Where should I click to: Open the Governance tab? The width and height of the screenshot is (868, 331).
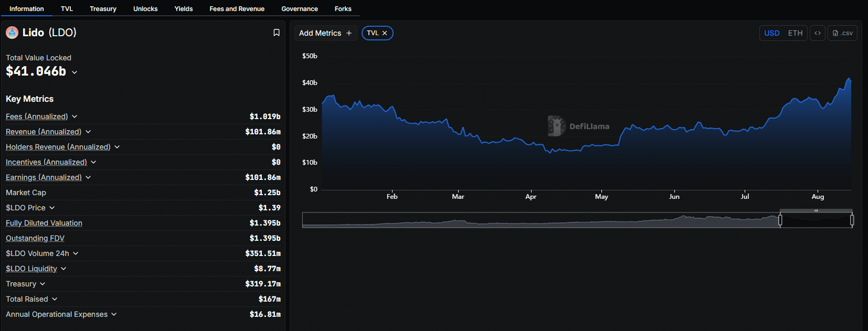tap(300, 9)
